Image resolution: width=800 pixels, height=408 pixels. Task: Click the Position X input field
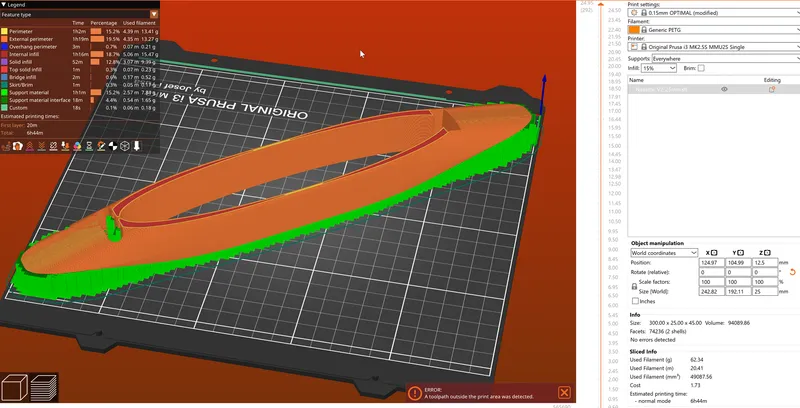pyautogui.click(x=711, y=262)
